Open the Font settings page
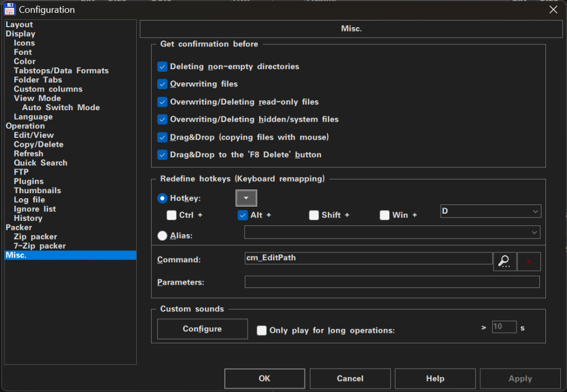Viewport: 567px width, 392px height. coord(23,52)
